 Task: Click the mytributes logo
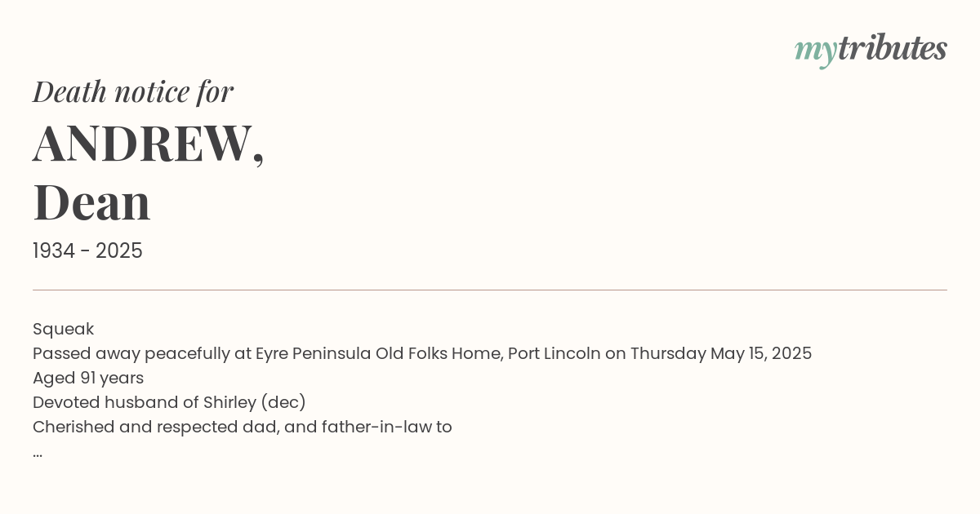(871, 50)
